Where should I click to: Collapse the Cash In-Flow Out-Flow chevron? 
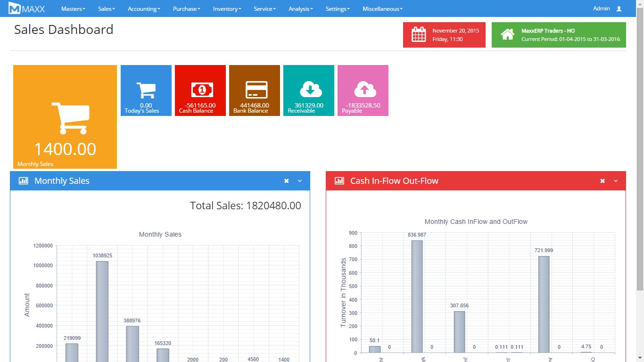pyautogui.click(x=616, y=181)
